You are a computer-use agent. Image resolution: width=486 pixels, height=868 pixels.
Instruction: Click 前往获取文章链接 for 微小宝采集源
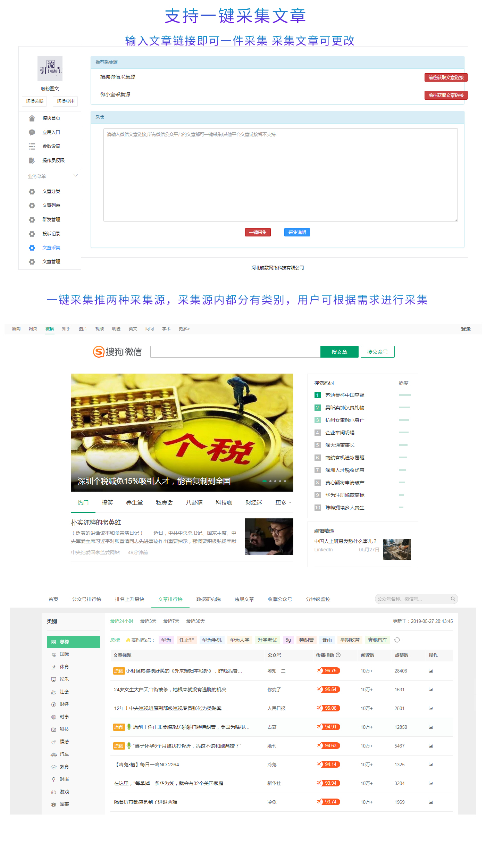(x=446, y=95)
